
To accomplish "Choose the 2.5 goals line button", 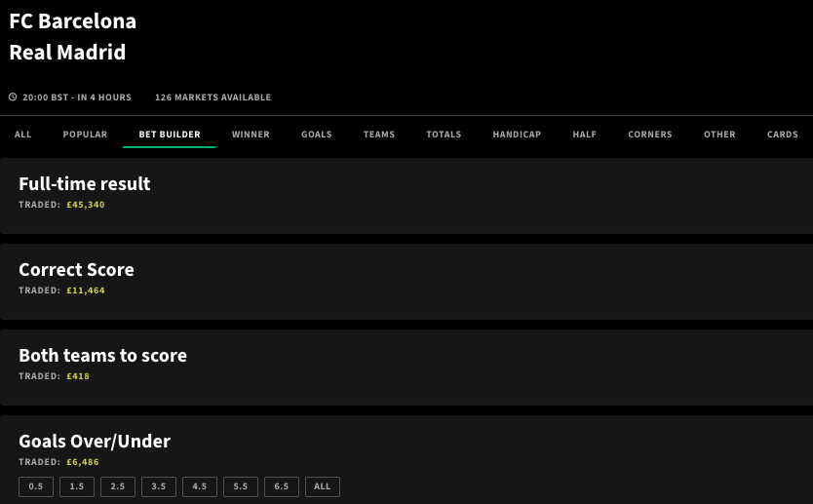I will [118, 486].
